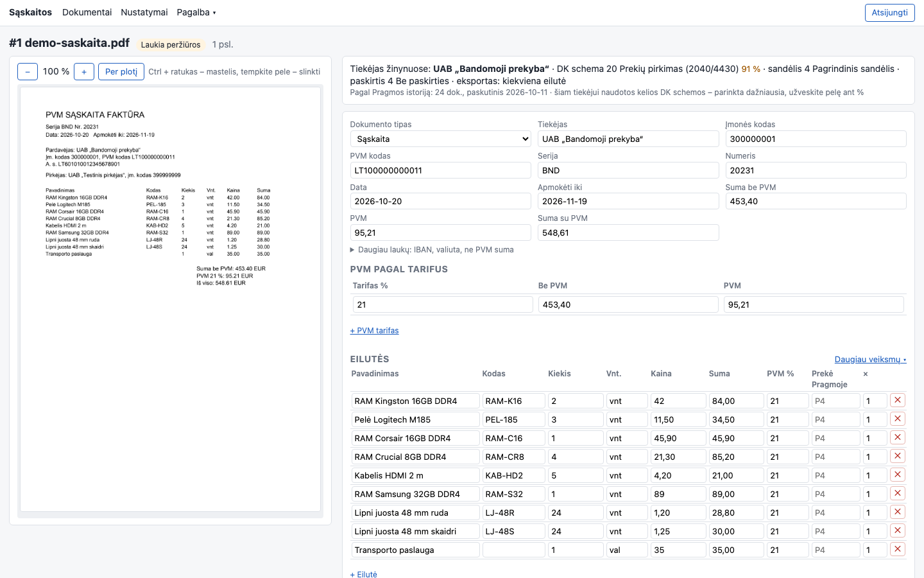Delete the RAM Corsair 16GB DDR4 row
Viewport: 924px width, 578px height.
898,437
